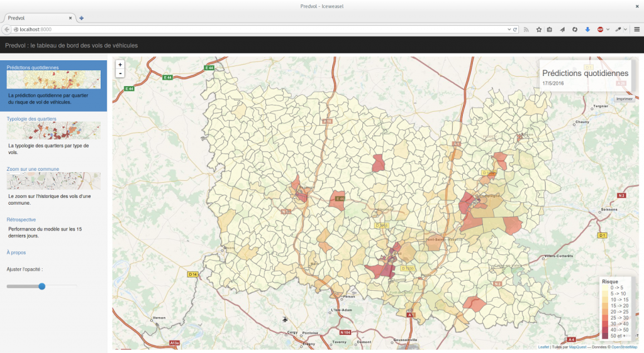Reload the page with the refresh icon
This screenshot has height=353, width=644.
(x=516, y=30)
